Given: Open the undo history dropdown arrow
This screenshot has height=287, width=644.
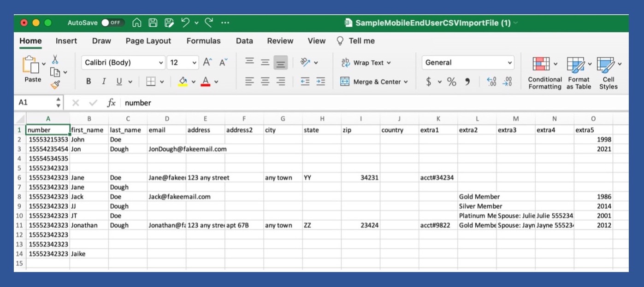Looking at the screenshot, I should click(x=196, y=23).
